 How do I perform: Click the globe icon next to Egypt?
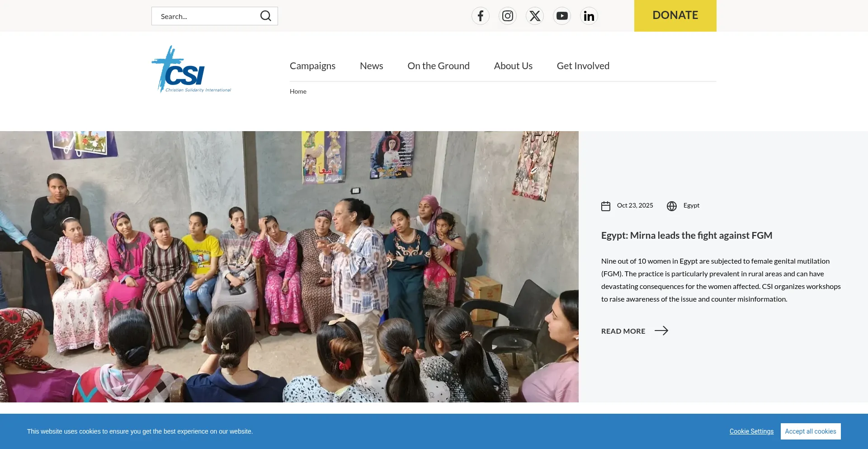point(672,206)
